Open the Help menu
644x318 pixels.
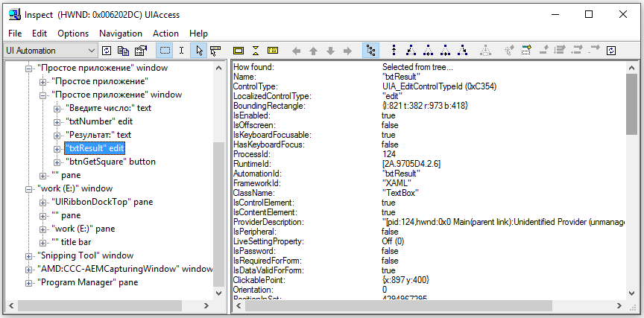pos(198,34)
